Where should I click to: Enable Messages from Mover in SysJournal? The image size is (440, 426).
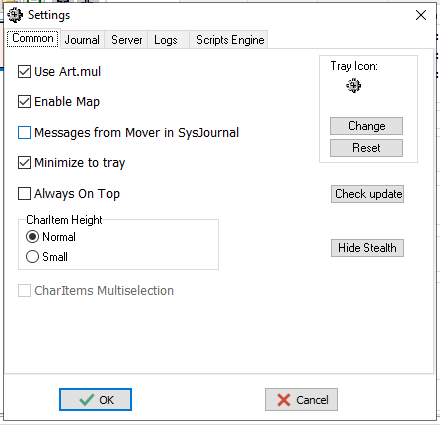(x=24, y=132)
